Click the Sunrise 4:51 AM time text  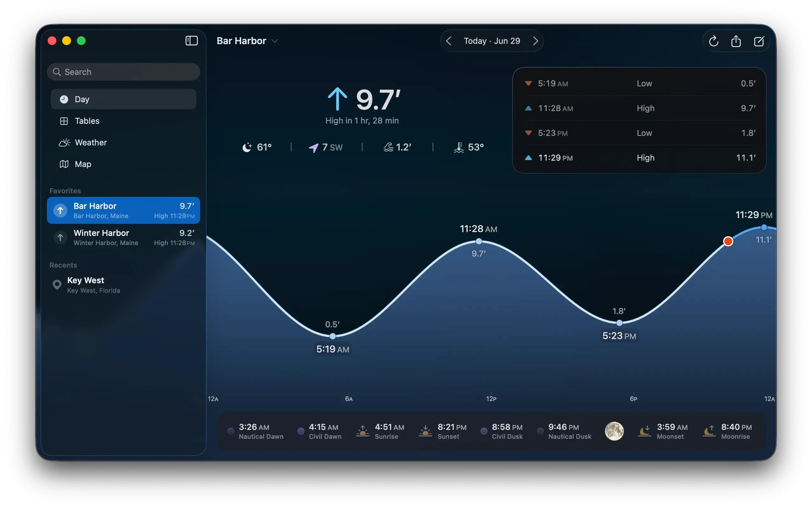click(x=390, y=427)
